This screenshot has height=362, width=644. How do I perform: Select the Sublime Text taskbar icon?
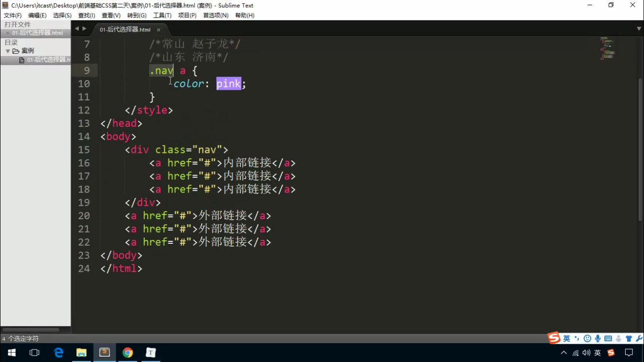click(x=104, y=353)
